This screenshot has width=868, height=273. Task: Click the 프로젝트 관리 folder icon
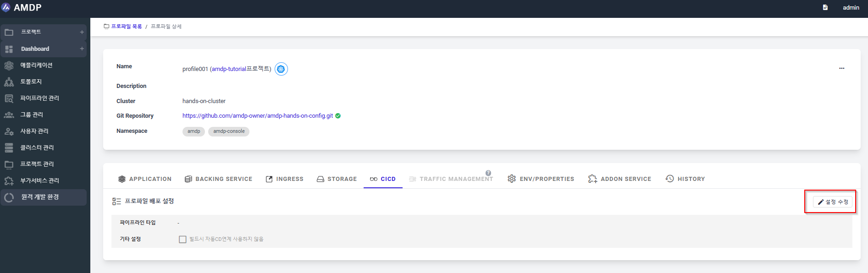[9, 164]
